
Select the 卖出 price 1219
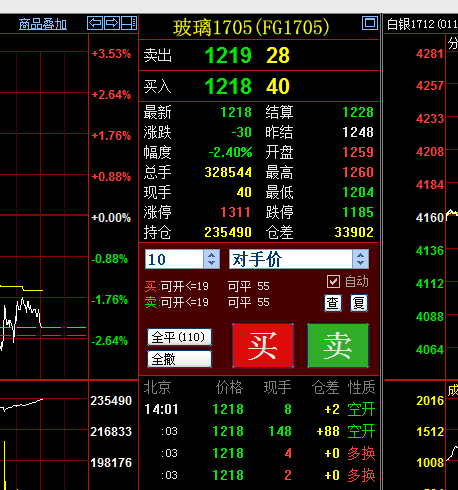click(x=228, y=55)
